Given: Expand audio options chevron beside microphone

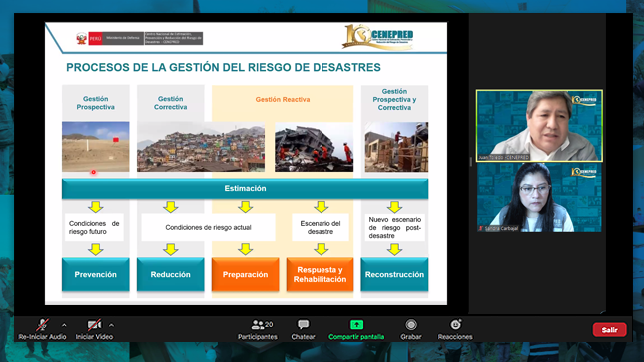Looking at the screenshot, I should tap(64, 325).
